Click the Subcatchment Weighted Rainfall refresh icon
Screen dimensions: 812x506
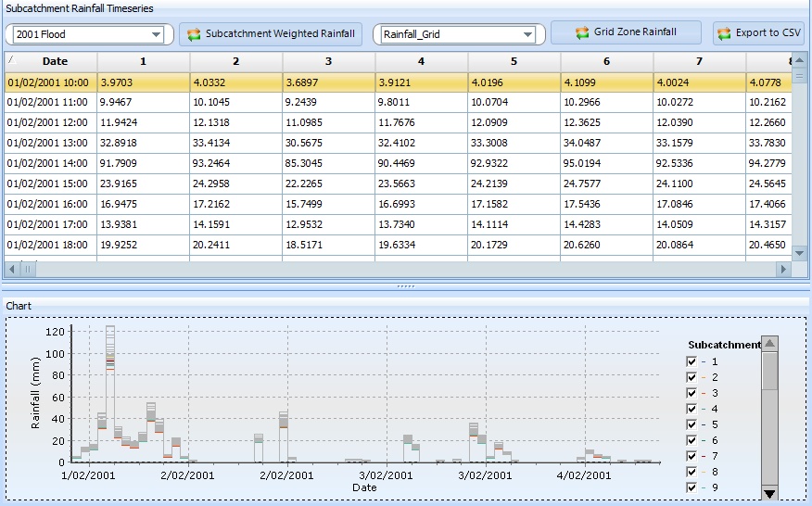pyautogui.click(x=194, y=35)
